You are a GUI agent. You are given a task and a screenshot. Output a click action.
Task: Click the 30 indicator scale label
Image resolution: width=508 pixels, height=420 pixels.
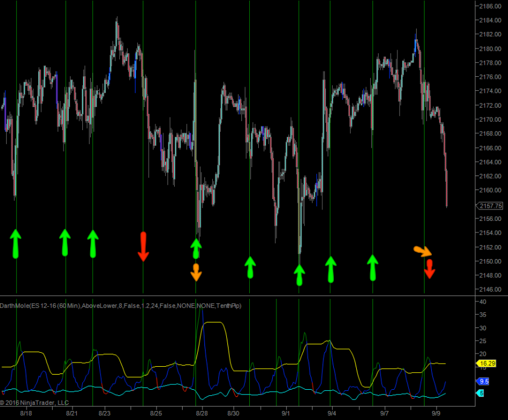483,328
